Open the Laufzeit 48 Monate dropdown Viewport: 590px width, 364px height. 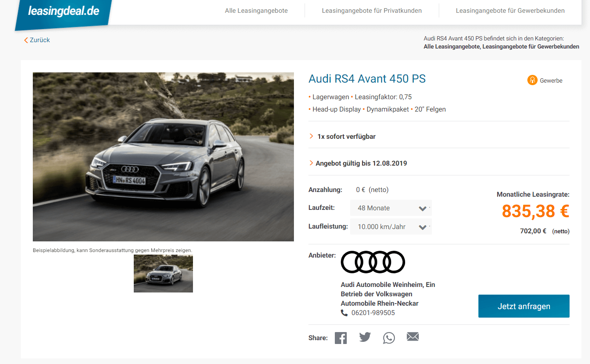point(391,208)
